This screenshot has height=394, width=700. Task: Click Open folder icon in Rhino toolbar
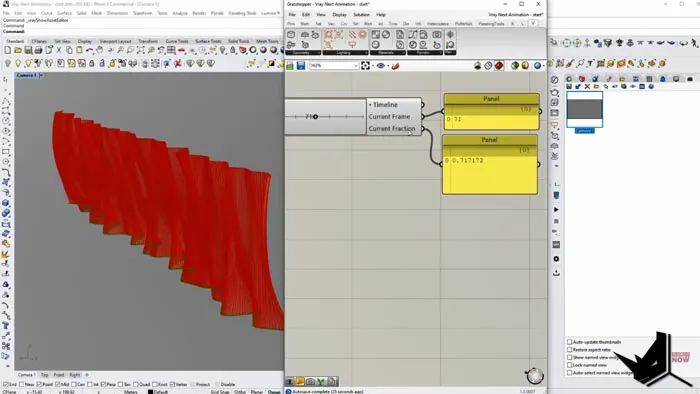pyautogui.click(x=18, y=50)
